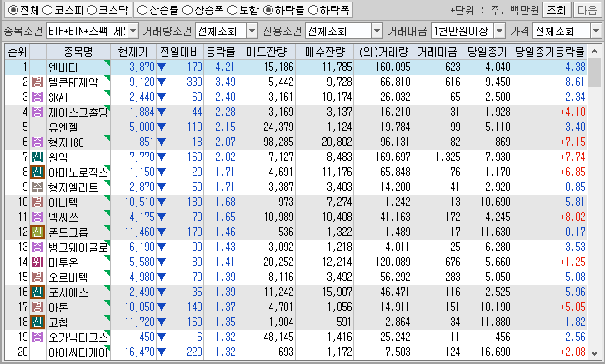
Task: Click the 신 badge icon for 아미노로직스
Action: (37, 172)
